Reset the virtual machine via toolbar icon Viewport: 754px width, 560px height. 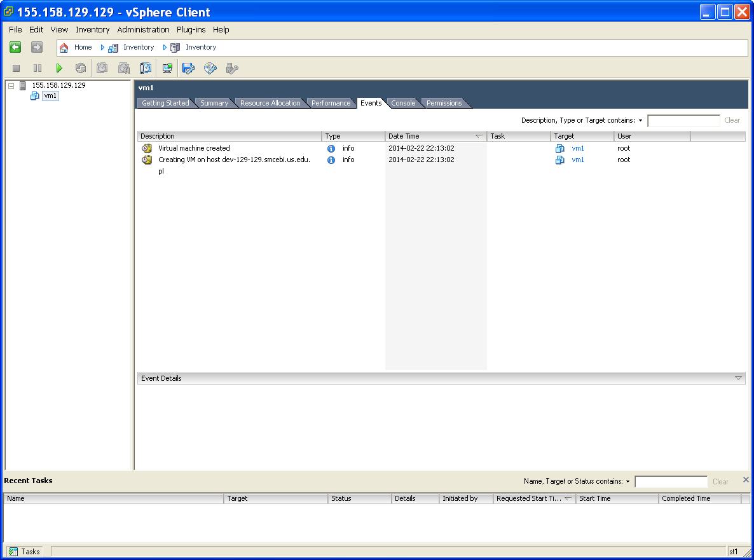pos(81,68)
